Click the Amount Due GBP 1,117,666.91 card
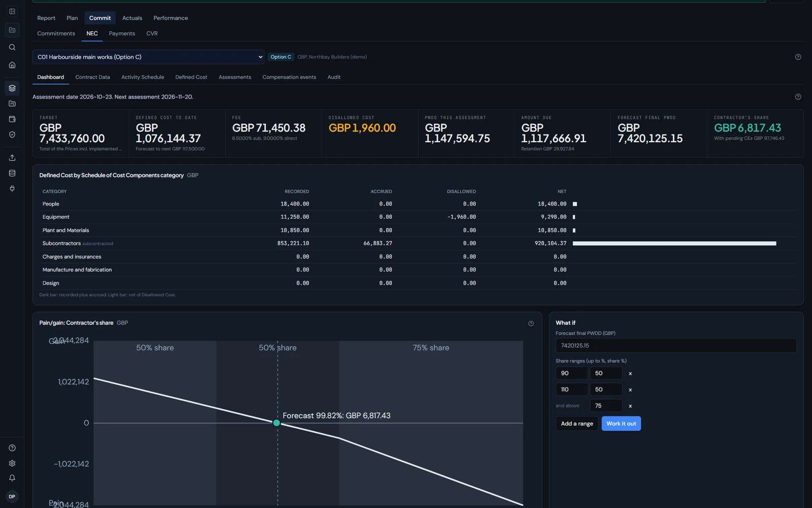Screen dimensions: 812x508 (563, 133)
